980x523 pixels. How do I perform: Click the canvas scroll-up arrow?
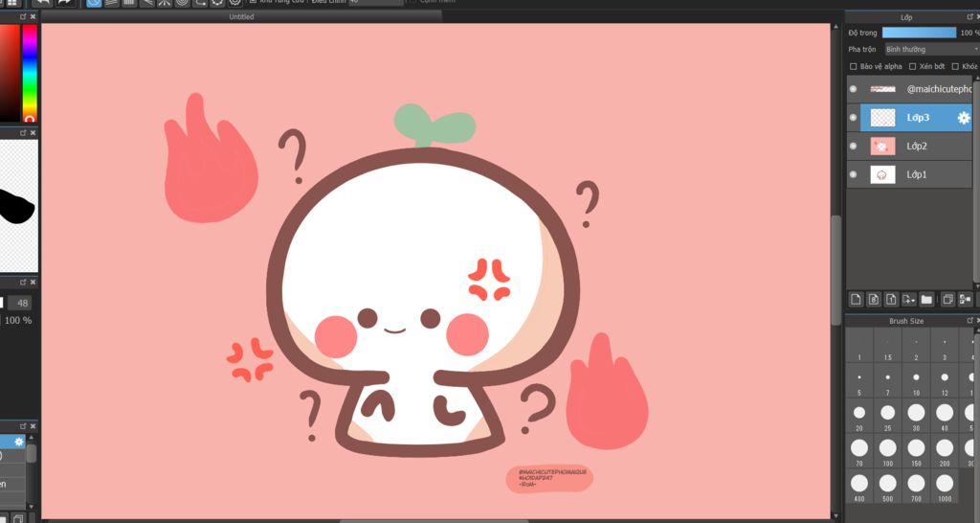(835, 27)
